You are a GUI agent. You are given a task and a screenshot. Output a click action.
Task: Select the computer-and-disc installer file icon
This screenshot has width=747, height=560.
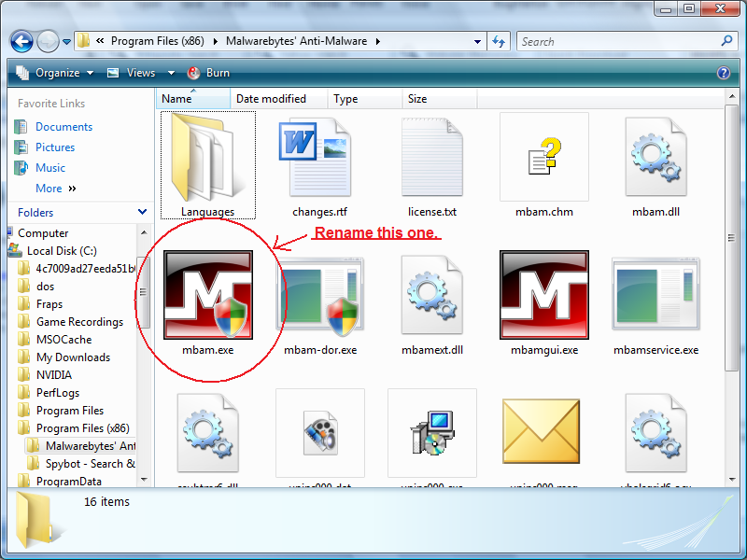point(432,432)
